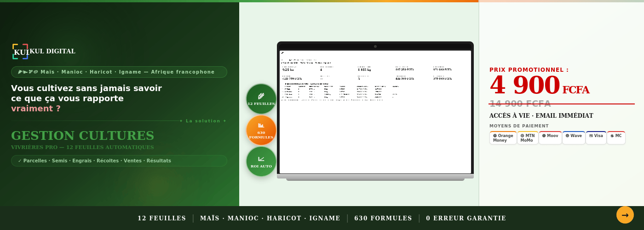
Task: Click the 'Vous cultivez sans jamais savoir' headline
Action: tap(86, 88)
